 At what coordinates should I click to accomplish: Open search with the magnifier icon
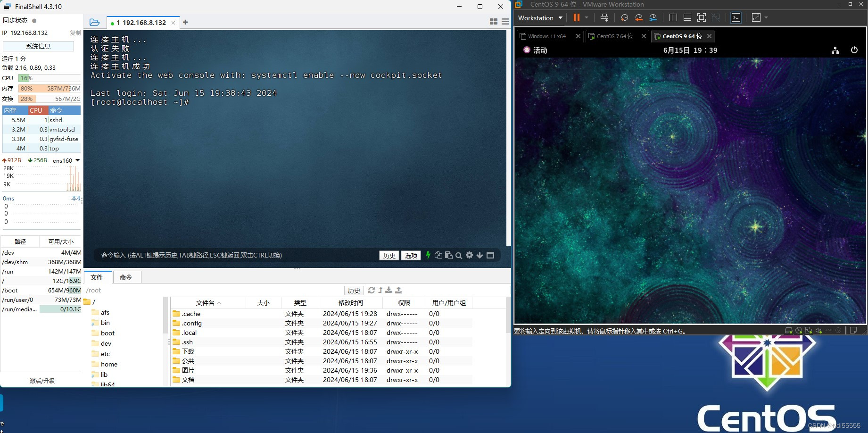459,255
